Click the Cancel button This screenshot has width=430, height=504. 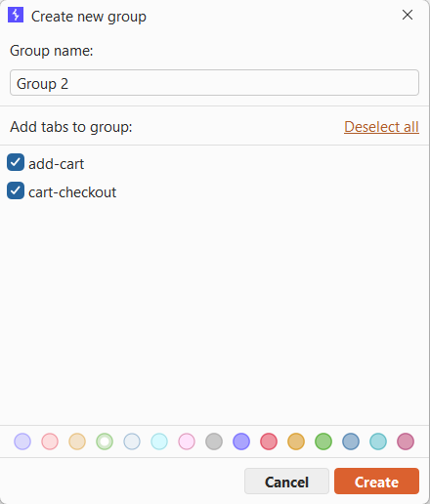(x=286, y=482)
